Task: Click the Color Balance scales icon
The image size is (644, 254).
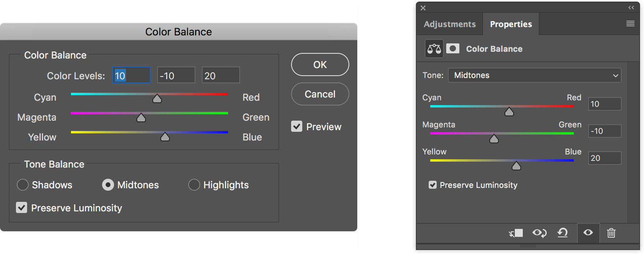Action: click(x=434, y=49)
